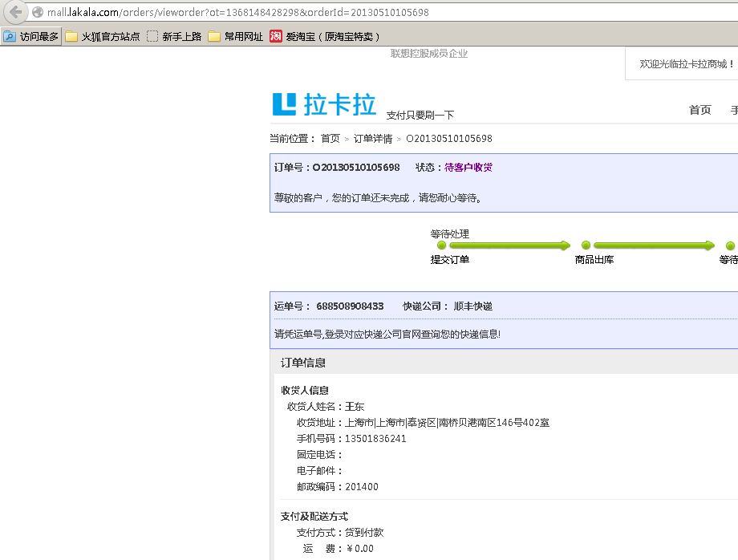Click the 联想控股成员企业 header text
The width and height of the screenshot is (738, 560).
(x=429, y=54)
